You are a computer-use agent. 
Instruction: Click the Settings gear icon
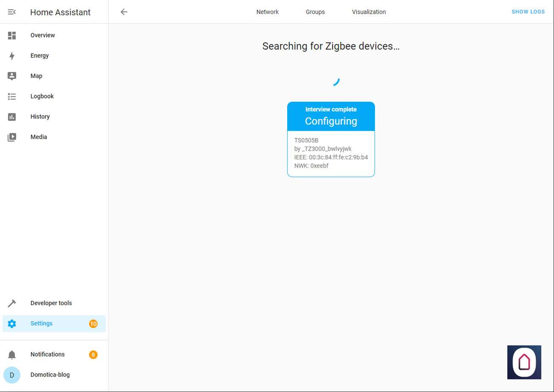point(12,323)
